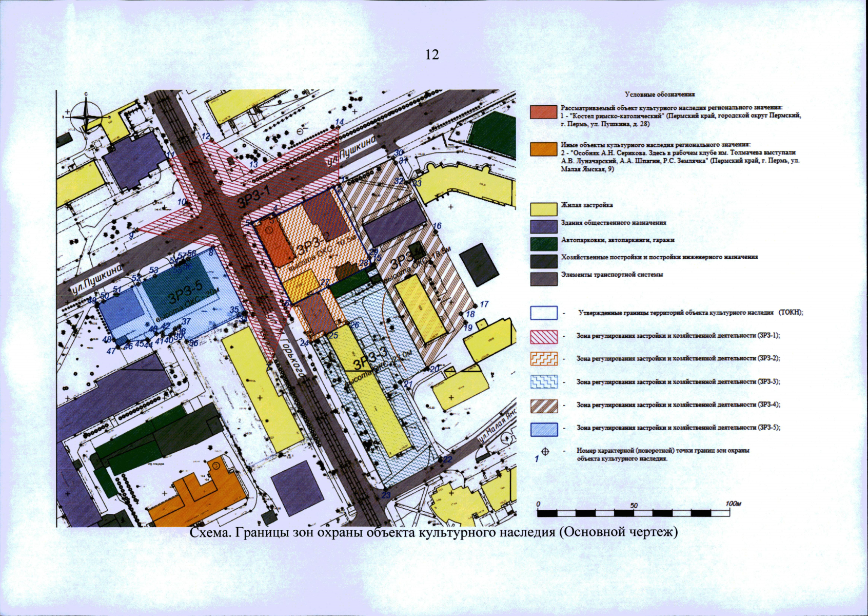Click boundary point number 12 on map
868x616 pixels.
point(206,137)
